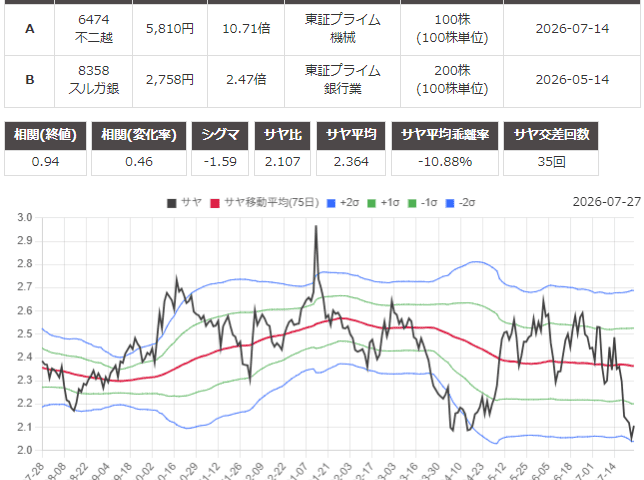Click the latest spread data point near 2.1
This screenshot has height=480, width=644.
634,427
